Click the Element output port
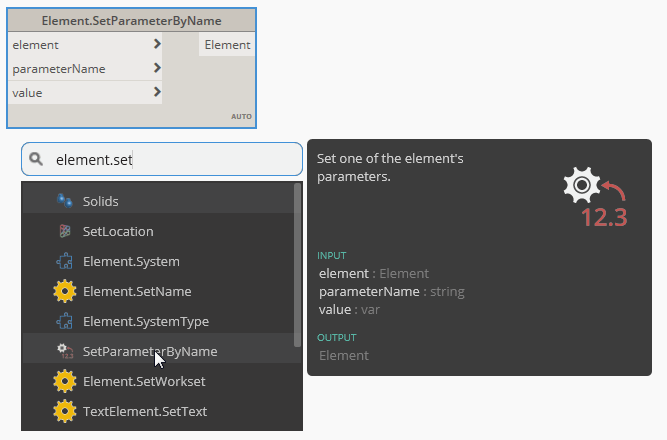The width and height of the screenshot is (667, 440). (x=227, y=44)
